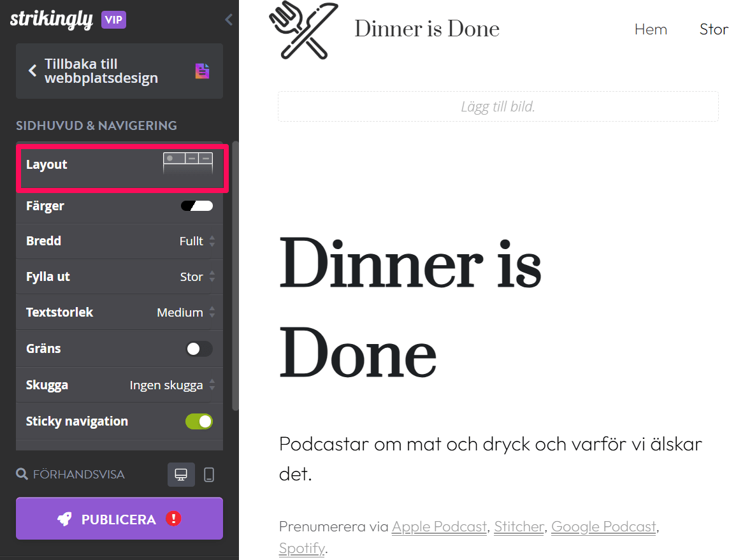Open the page document icon beside Tillbaka

click(203, 70)
